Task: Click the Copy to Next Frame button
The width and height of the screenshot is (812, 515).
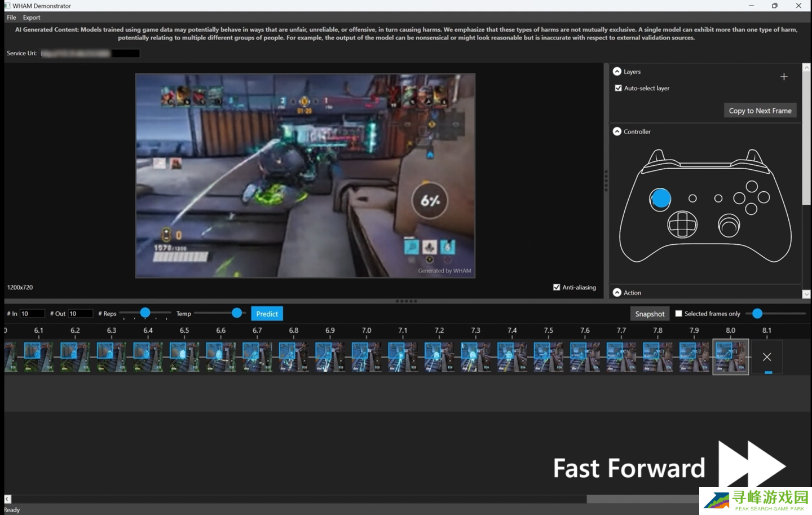Action: click(x=760, y=111)
